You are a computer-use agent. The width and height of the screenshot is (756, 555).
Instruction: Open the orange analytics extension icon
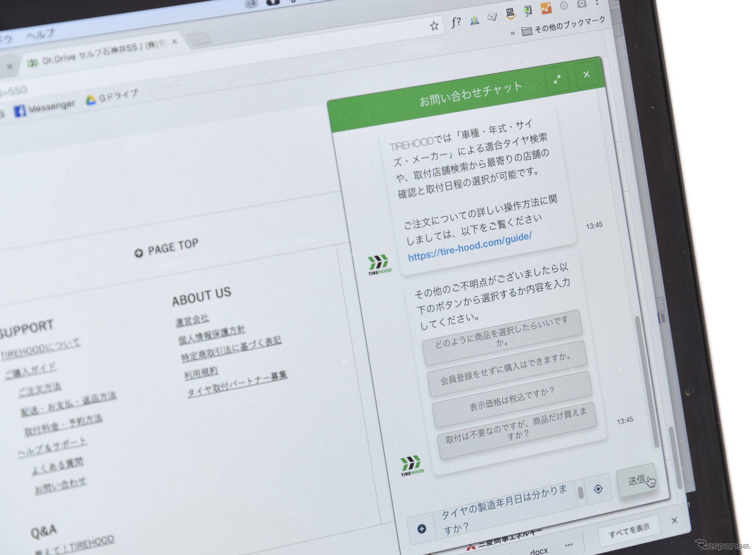pos(546,8)
